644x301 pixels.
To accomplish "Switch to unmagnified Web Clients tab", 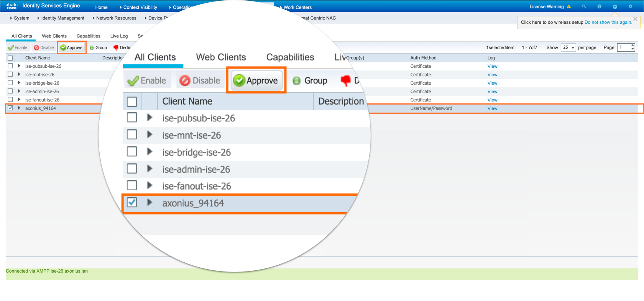I will (x=54, y=36).
